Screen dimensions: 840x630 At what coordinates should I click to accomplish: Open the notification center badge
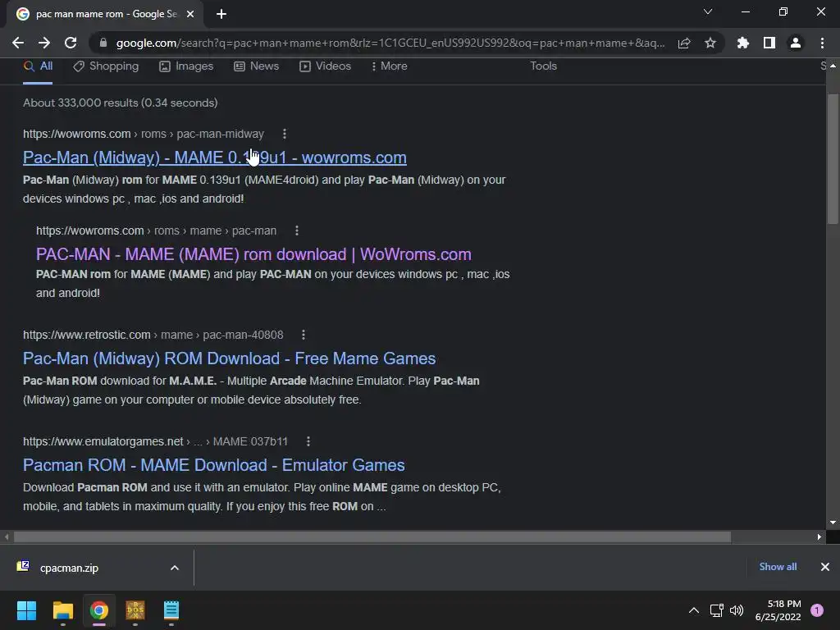[817, 610]
